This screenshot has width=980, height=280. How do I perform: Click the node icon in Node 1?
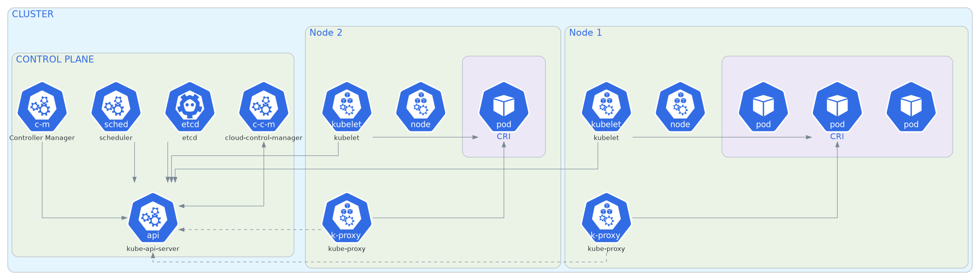[x=681, y=107]
